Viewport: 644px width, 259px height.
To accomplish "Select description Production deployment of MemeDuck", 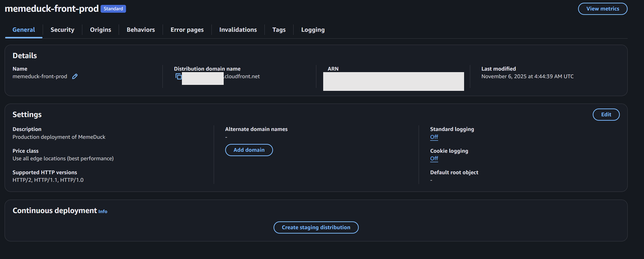I will [x=59, y=137].
